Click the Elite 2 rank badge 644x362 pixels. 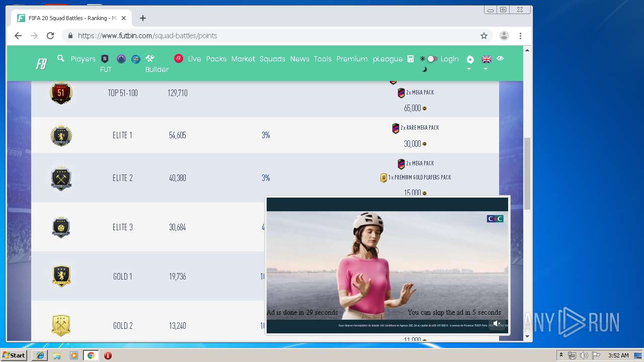[61, 178]
